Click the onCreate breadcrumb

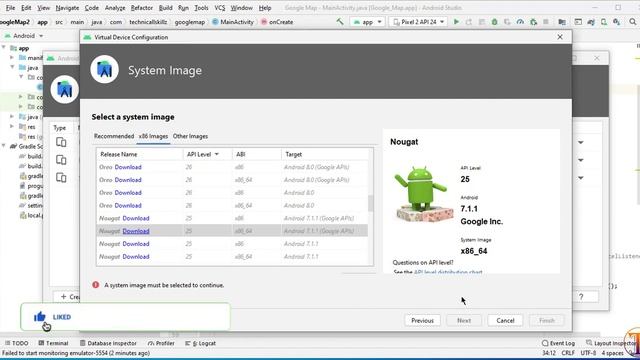[x=277, y=22]
